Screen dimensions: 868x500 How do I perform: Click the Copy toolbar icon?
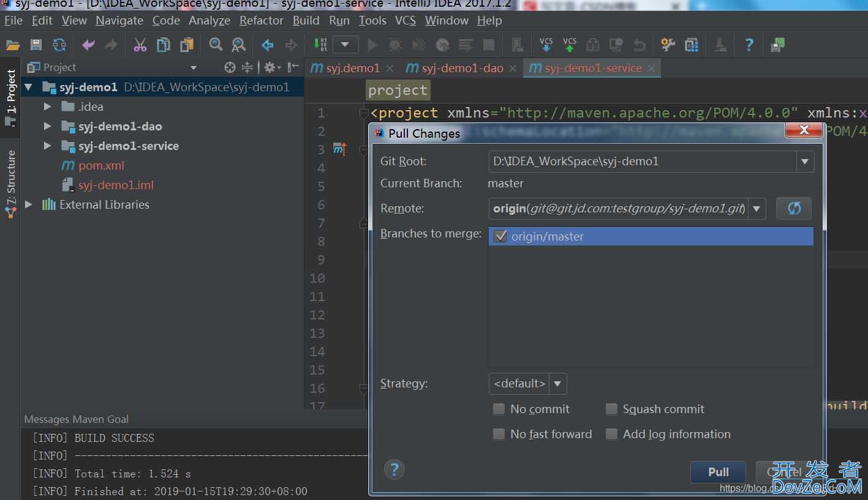click(164, 45)
